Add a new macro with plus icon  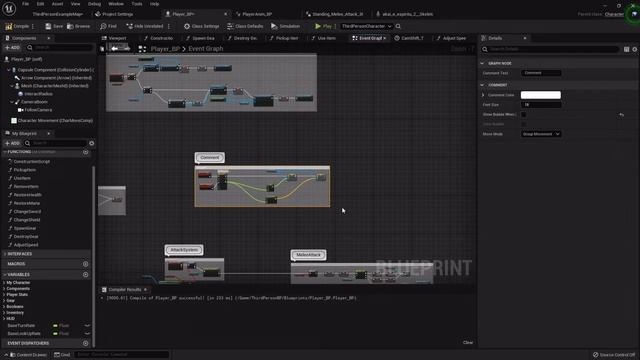pyautogui.click(x=86, y=264)
